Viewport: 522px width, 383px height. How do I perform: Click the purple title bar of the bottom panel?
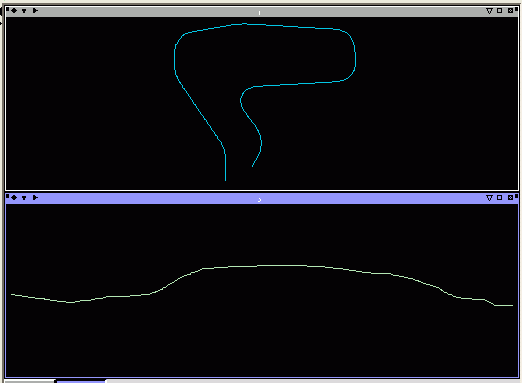262,199
